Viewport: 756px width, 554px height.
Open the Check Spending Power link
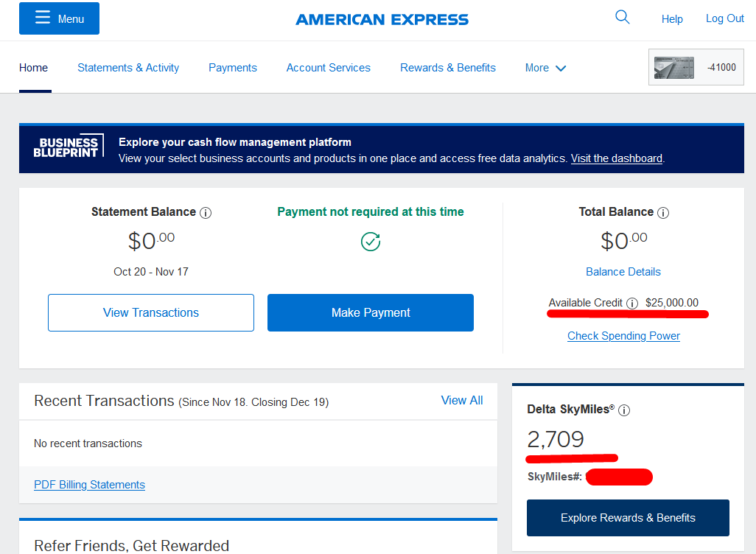point(623,336)
